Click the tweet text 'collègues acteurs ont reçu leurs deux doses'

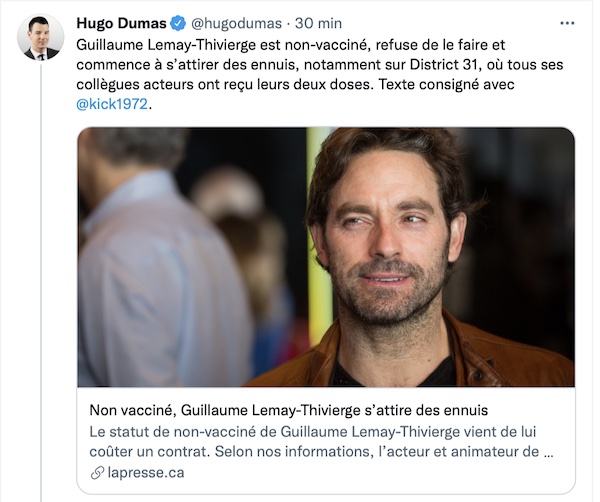224,85
